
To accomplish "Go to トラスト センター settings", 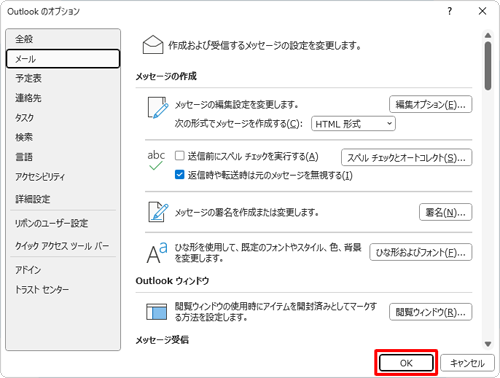I will (63, 289).
